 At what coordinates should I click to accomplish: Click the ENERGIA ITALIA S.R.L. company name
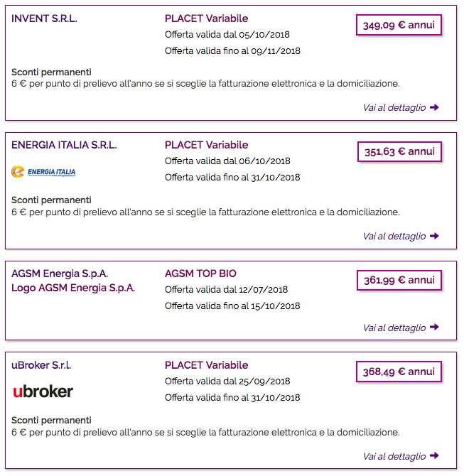click(x=64, y=145)
